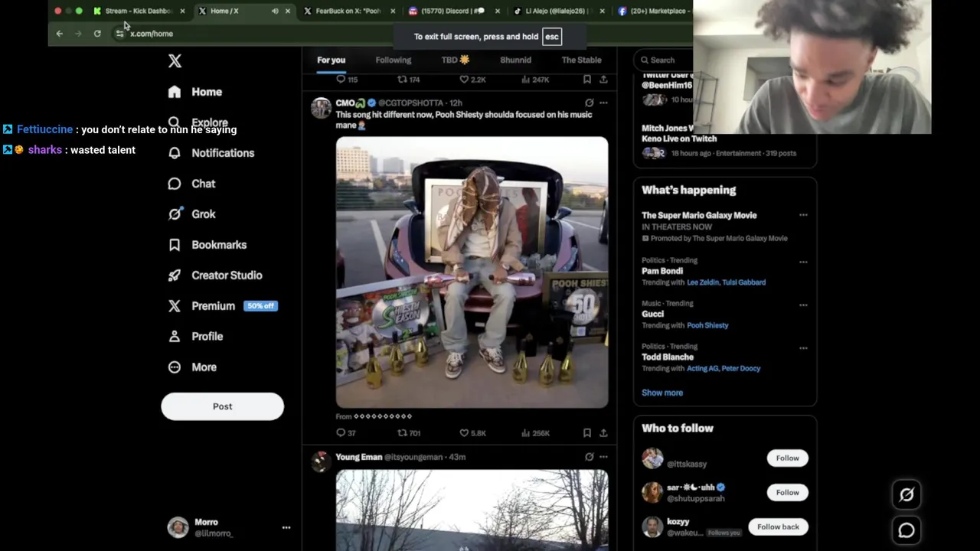980x551 pixels.
Task: Click the Pooh Shiesty trending link
Action: tap(707, 325)
